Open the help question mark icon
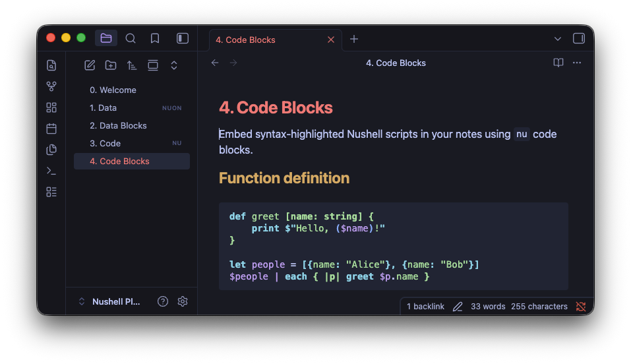The width and height of the screenshot is (631, 364). pos(163,301)
